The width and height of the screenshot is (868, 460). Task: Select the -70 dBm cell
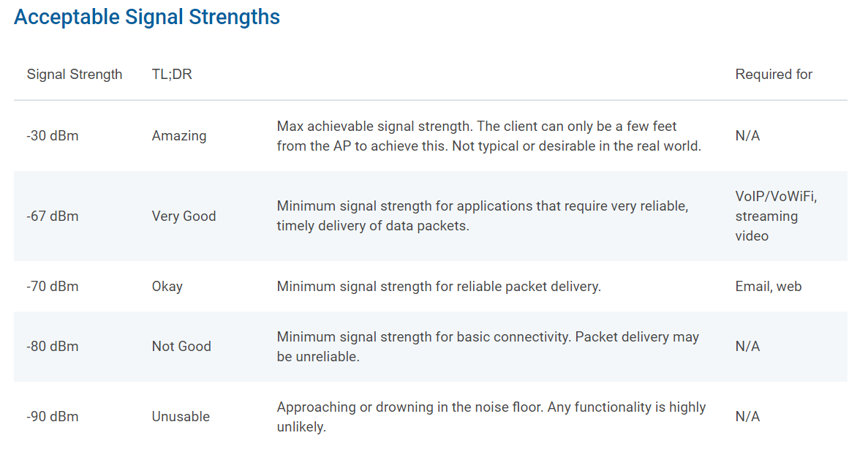click(53, 286)
